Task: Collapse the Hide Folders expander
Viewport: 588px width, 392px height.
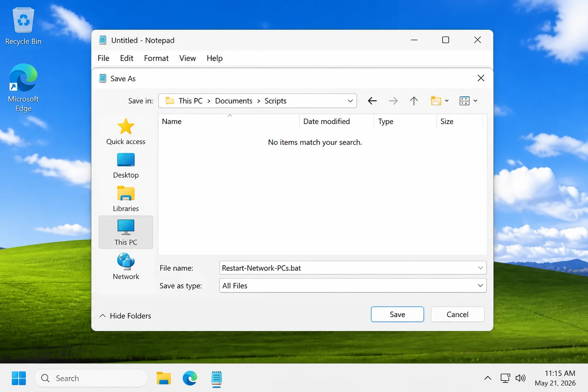Action: pyautogui.click(x=125, y=316)
